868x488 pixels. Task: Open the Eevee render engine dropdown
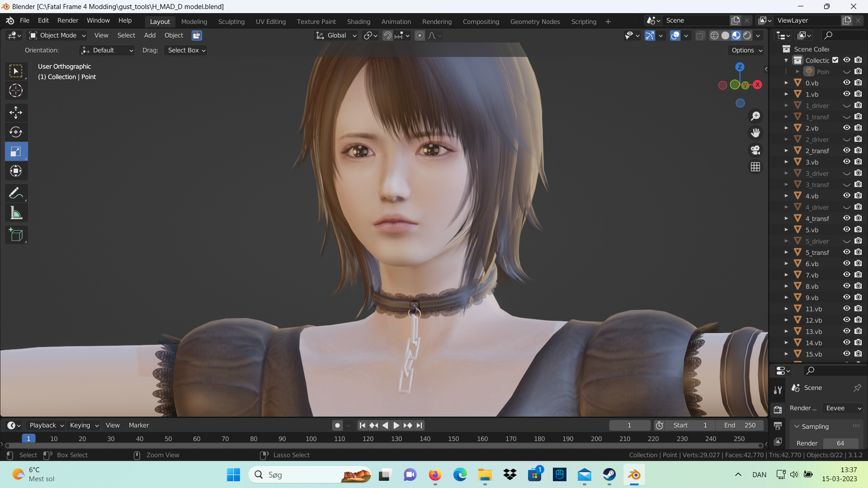click(x=843, y=408)
